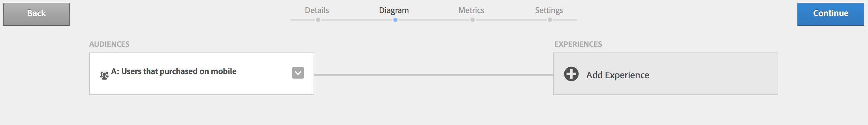
Task: Select the 'Users that purchased on mobile' text
Action: tap(179, 71)
